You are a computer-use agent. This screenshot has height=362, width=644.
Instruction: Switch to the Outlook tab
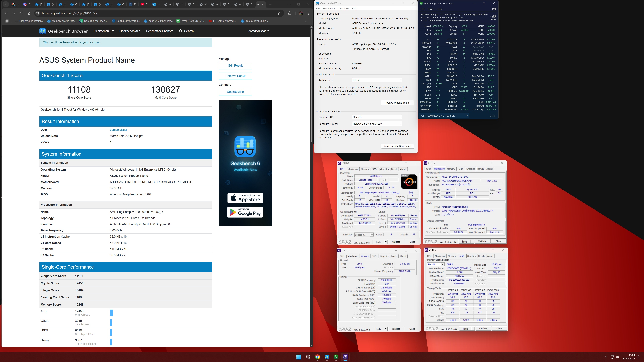click(156, 4)
